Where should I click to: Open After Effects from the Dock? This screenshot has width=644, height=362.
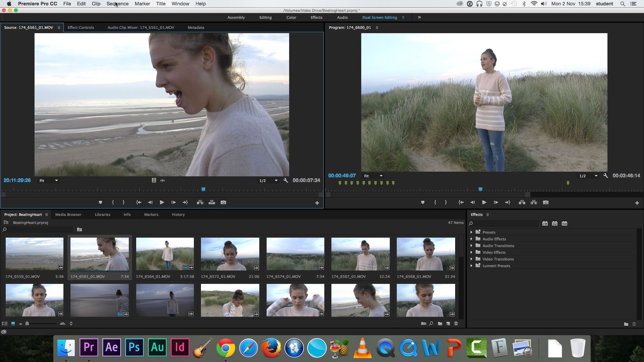[112, 347]
